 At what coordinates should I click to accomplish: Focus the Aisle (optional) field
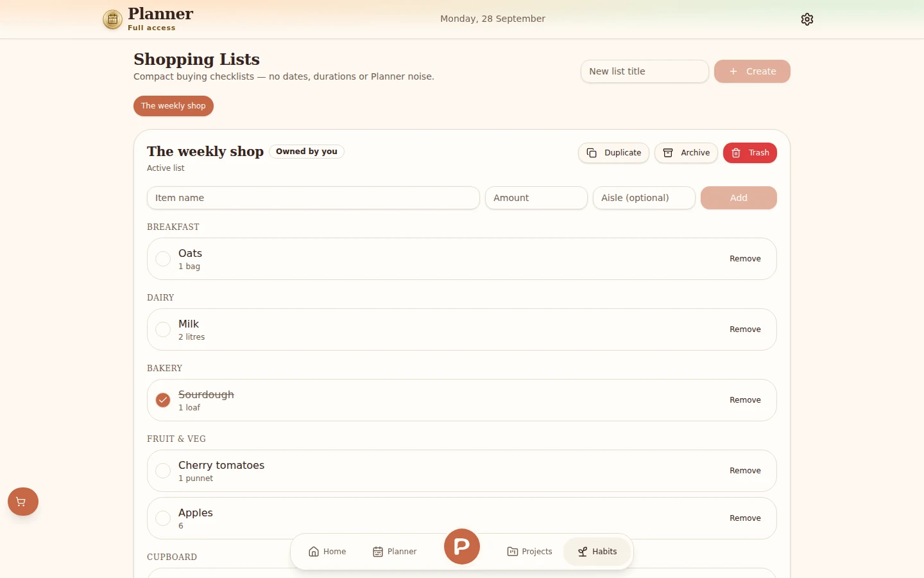(644, 198)
